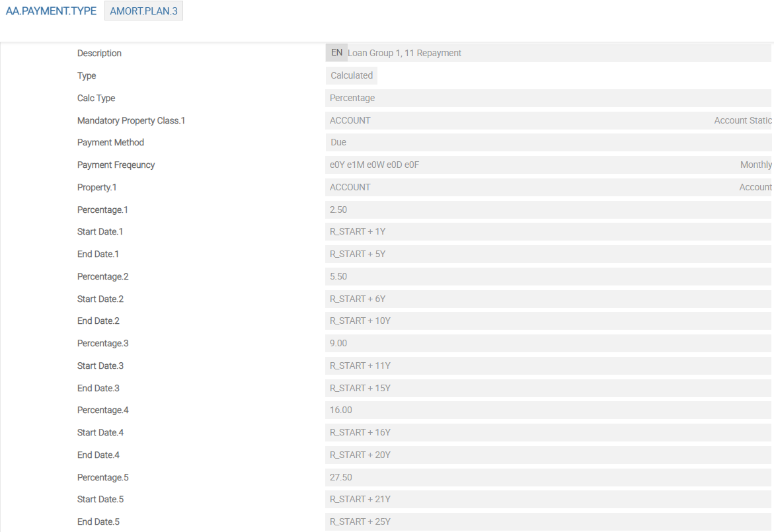The image size is (774, 532).
Task: Select the Type field showing Calculated
Action: (352, 75)
